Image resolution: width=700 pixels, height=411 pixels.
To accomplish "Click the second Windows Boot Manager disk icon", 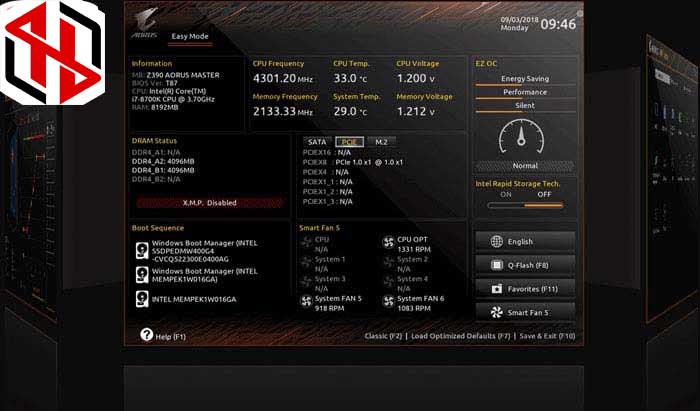I will coord(142,275).
